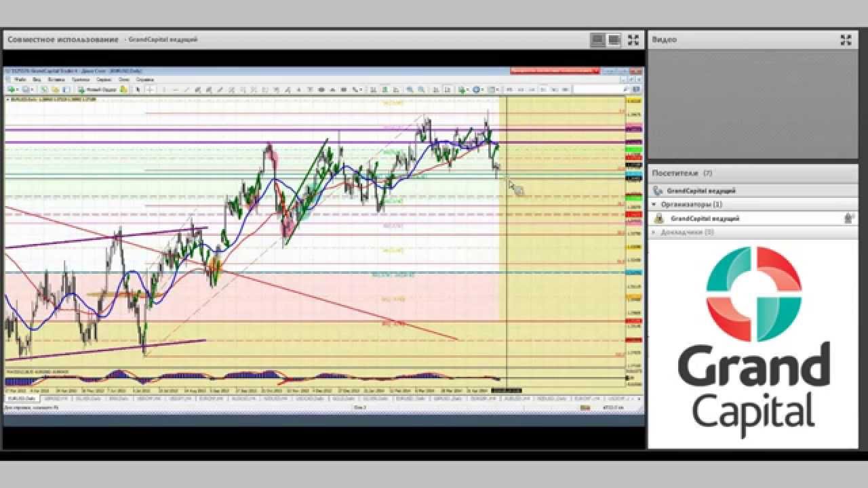Click the Посетители (7) panel header
This screenshot has width=868, height=488.
point(753,174)
